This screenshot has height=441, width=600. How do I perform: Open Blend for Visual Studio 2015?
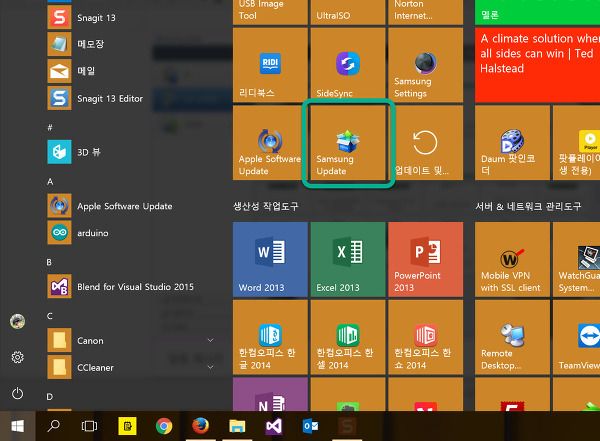coord(130,287)
